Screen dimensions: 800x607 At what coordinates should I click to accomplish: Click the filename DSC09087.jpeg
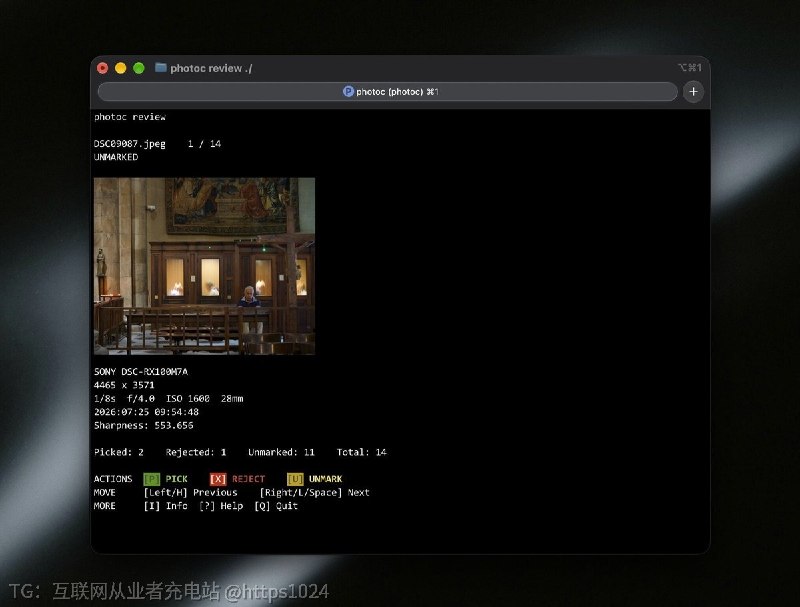(130, 144)
